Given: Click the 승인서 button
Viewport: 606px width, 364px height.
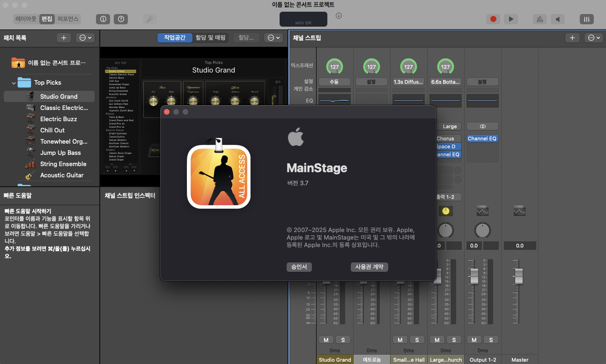Looking at the screenshot, I should click(299, 267).
